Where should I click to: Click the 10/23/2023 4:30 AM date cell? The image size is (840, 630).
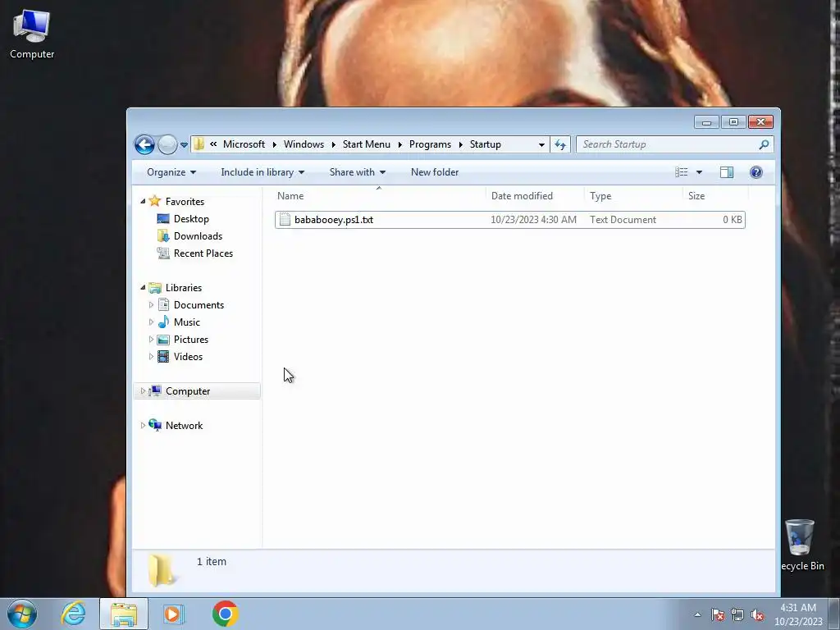[x=533, y=220]
